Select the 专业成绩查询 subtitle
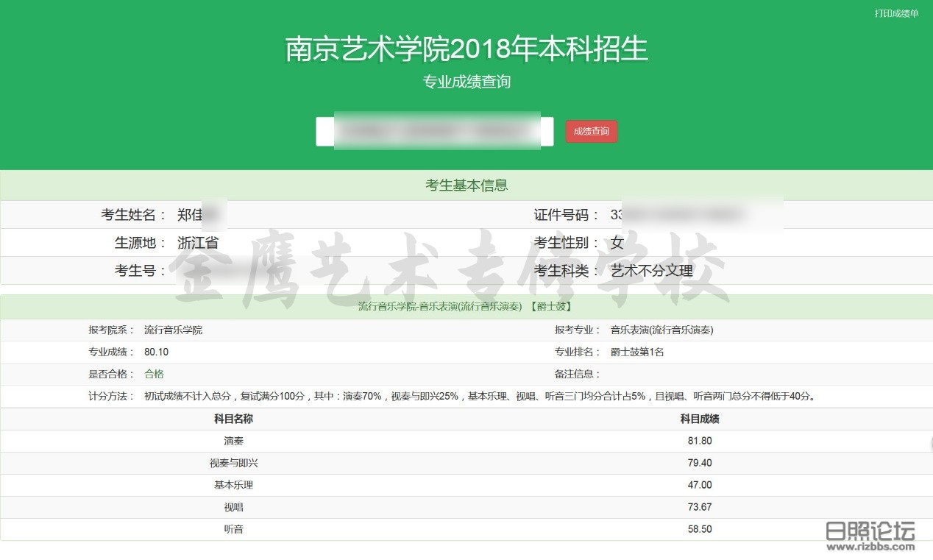The image size is (933, 560). 466,82
